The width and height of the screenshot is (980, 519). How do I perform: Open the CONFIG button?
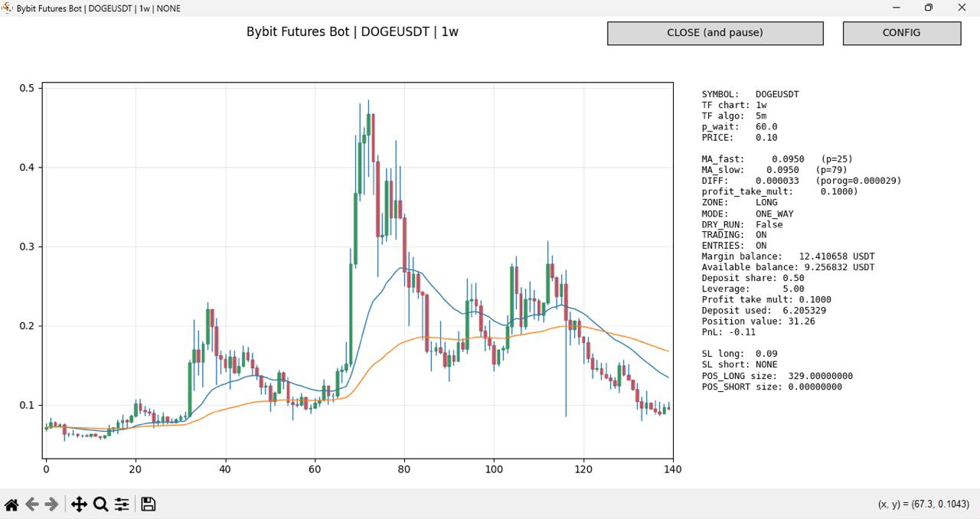pyautogui.click(x=902, y=33)
